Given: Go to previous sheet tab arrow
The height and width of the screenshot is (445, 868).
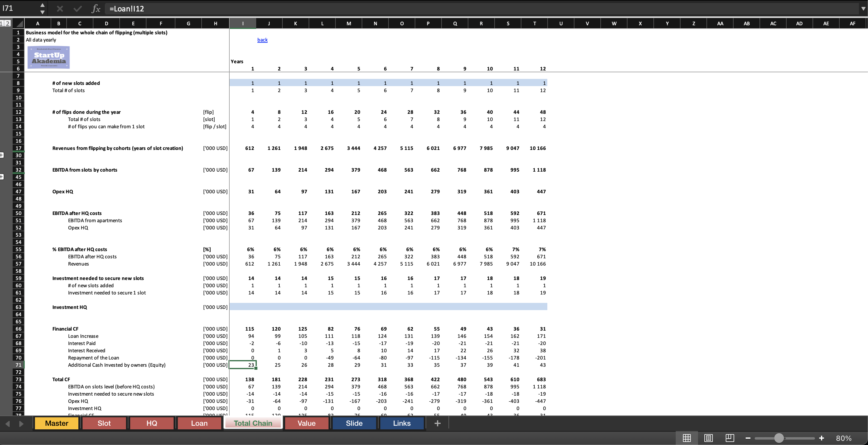Looking at the screenshot, I should pos(8,423).
